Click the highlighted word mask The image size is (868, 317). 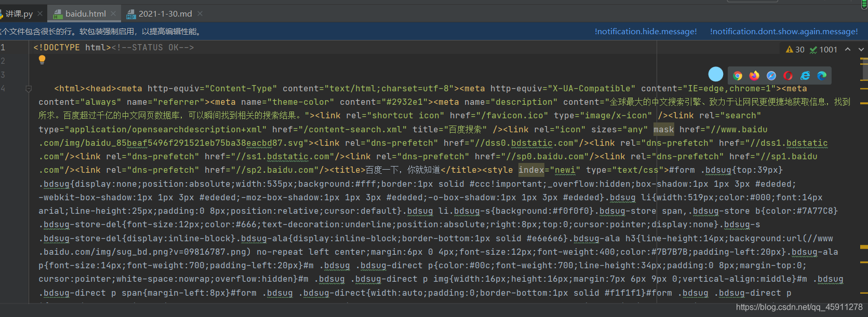[x=663, y=129]
